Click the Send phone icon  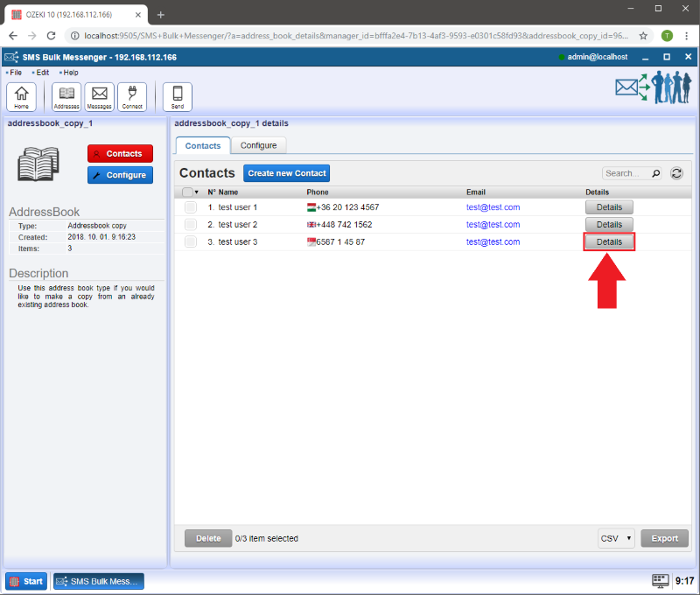tap(178, 96)
